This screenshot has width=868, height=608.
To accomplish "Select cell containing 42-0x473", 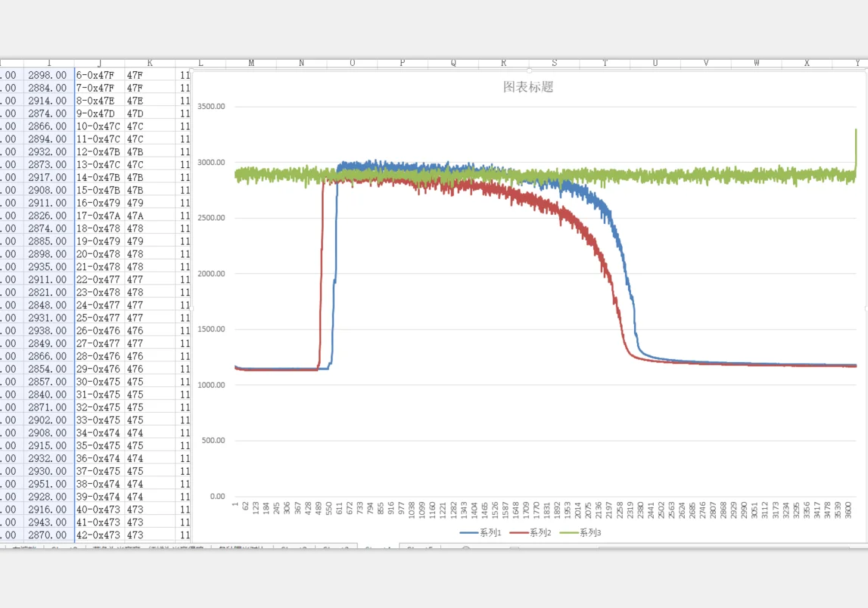I will pos(100,535).
